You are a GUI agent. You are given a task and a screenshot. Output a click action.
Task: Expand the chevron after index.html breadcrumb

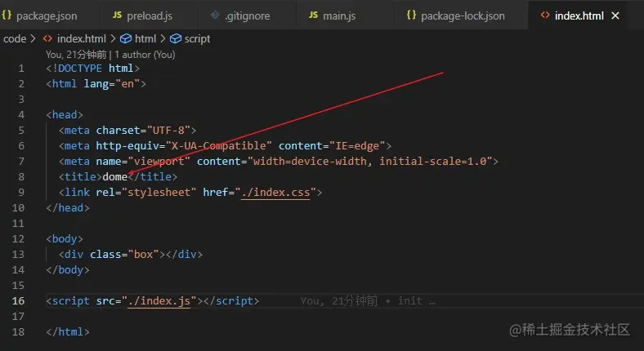pyautogui.click(x=113, y=38)
